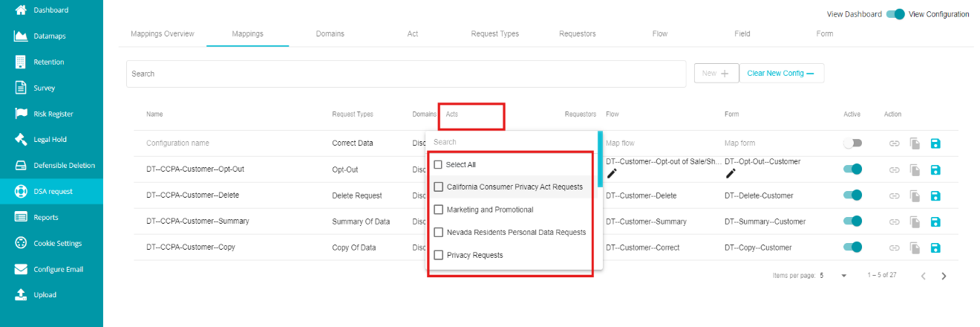
Task: Click link icon for DT--CCPA-Customer--Copy
Action: pyautogui.click(x=895, y=247)
